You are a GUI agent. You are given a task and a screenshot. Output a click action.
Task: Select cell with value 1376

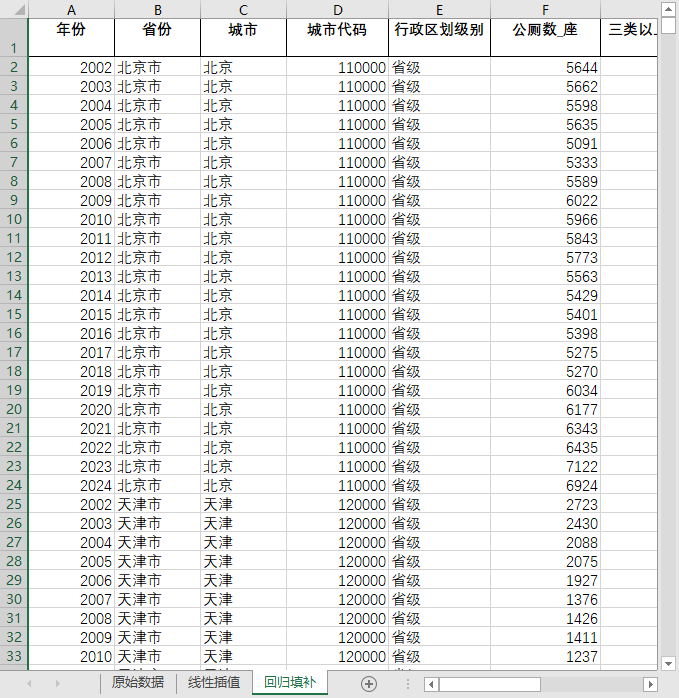coord(545,599)
